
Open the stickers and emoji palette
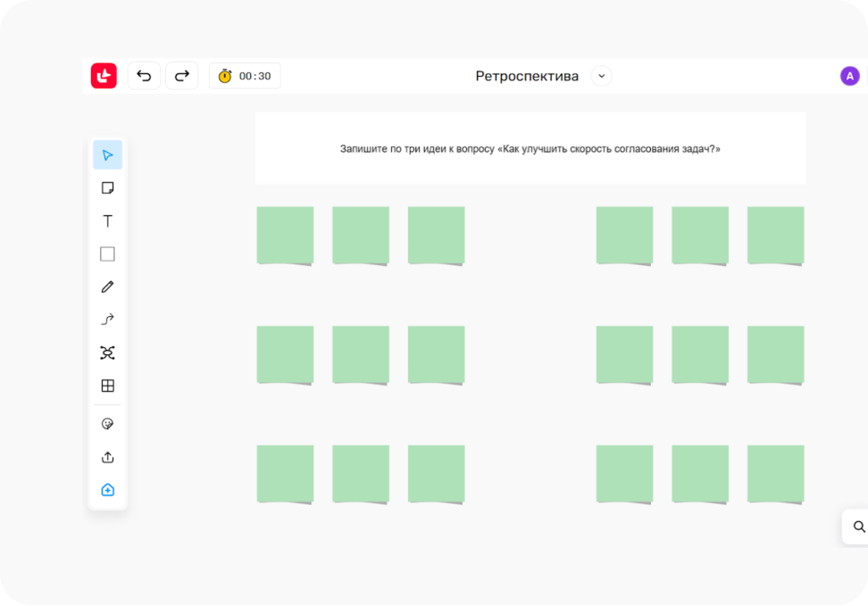coord(107,424)
